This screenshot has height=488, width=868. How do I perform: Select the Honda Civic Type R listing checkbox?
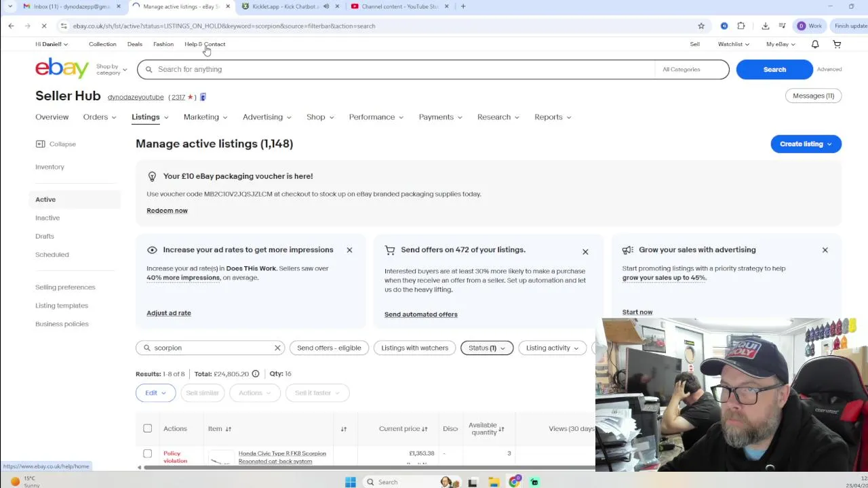tap(147, 453)
